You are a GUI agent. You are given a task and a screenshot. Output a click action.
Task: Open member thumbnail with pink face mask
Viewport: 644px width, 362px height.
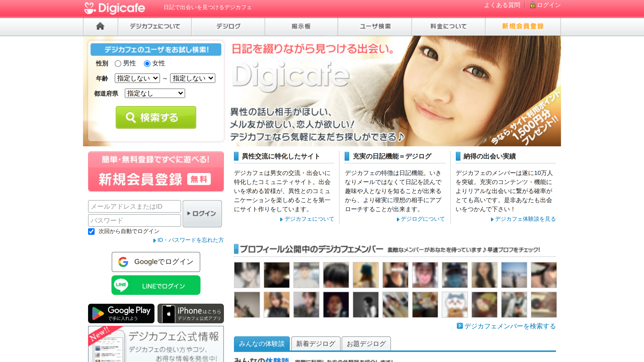pyautogui.click(x=425, y=275)
